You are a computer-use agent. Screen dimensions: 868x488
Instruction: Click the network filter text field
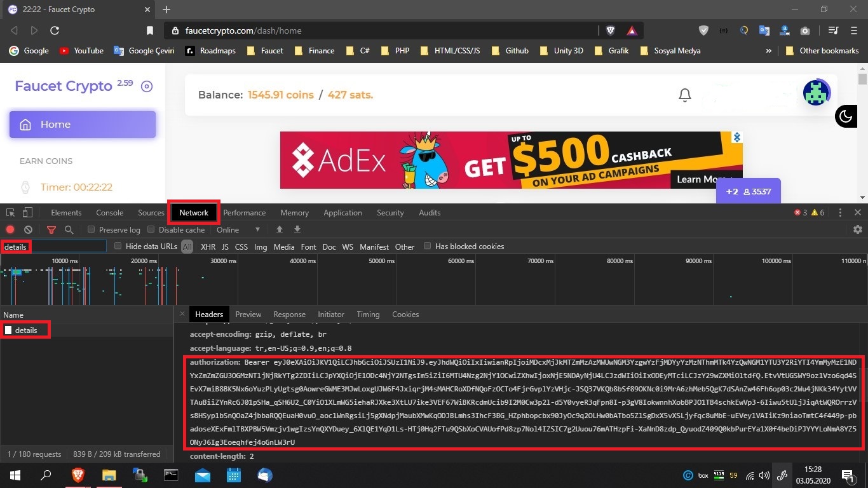(53, 247)
